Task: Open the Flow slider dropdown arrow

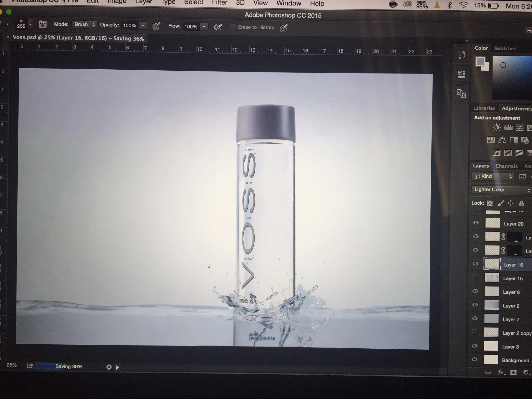Action: coord(204,27)
